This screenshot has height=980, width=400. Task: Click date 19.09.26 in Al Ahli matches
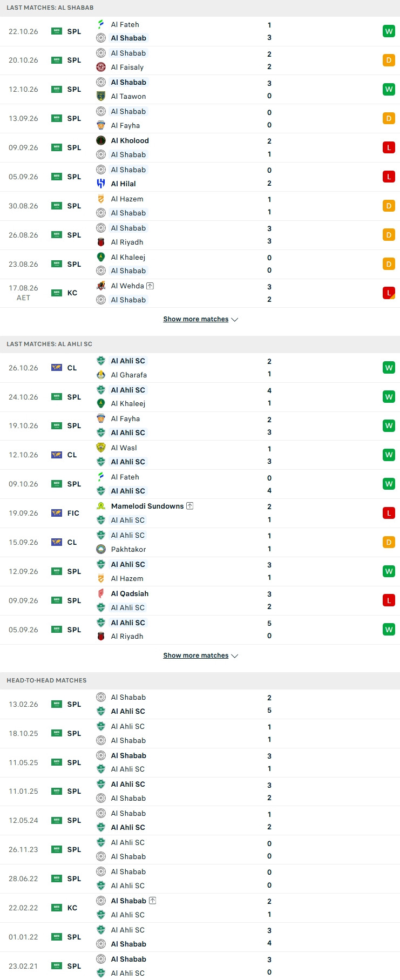pos(23,513)
